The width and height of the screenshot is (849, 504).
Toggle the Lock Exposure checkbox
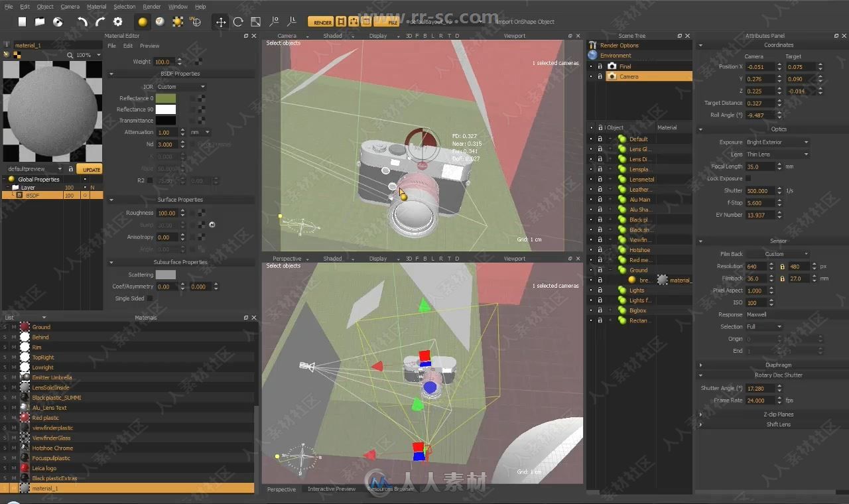748,178
